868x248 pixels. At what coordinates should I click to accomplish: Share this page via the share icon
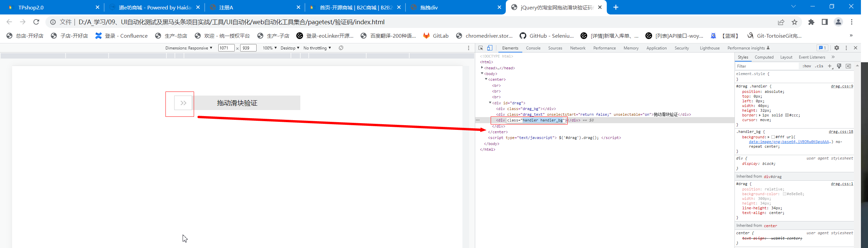(781, 22)
